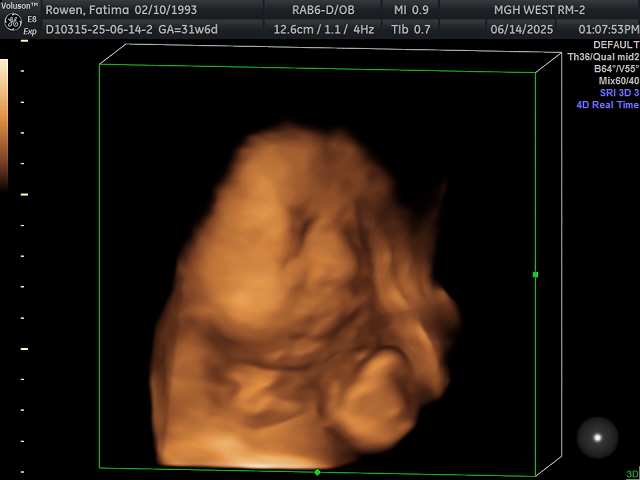Click the 12.6cm depth and frame rate readout
The image size is (640, 480).
[x=315, y=29]
